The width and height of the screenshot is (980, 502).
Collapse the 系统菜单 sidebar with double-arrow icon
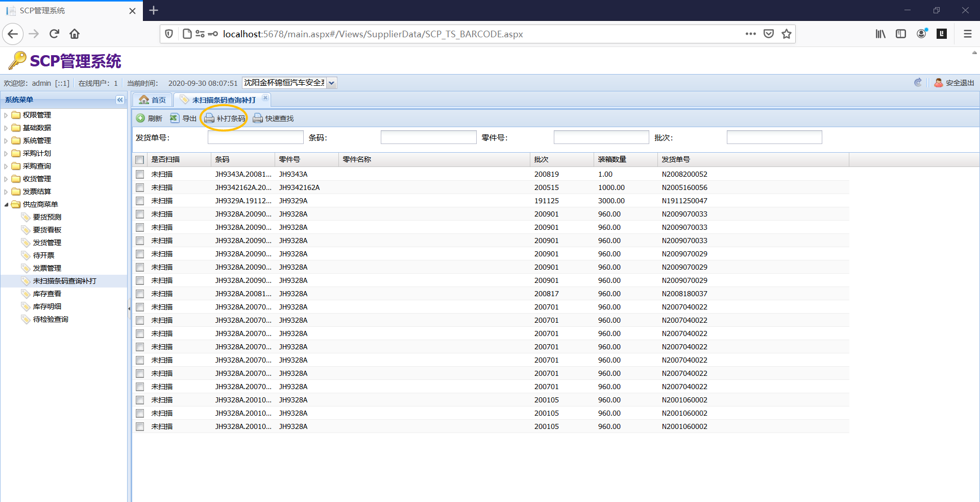(120, 100)
